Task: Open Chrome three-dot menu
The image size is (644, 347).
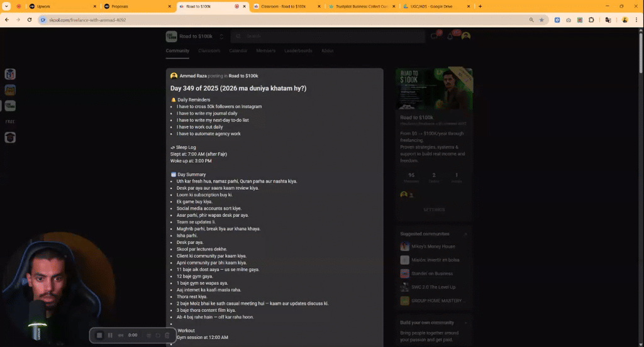Action: pyautogui.click(x=636, y=19)
